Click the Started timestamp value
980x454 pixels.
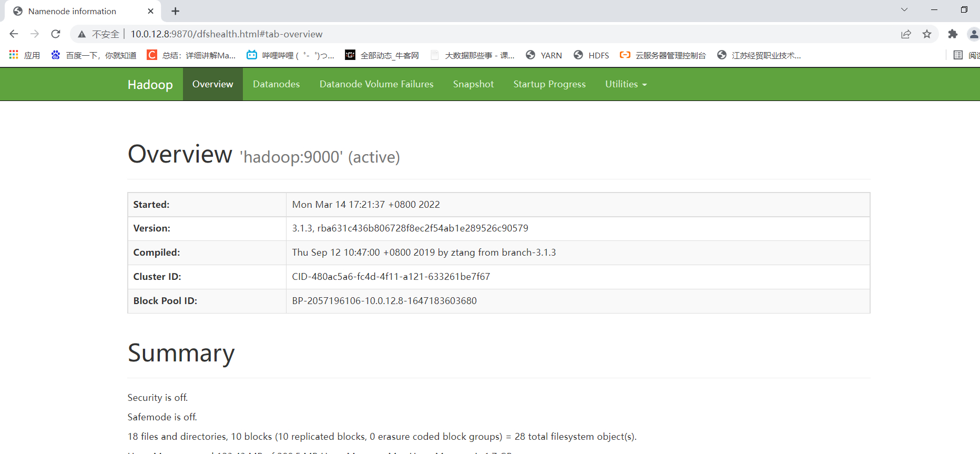click(366, 205)
